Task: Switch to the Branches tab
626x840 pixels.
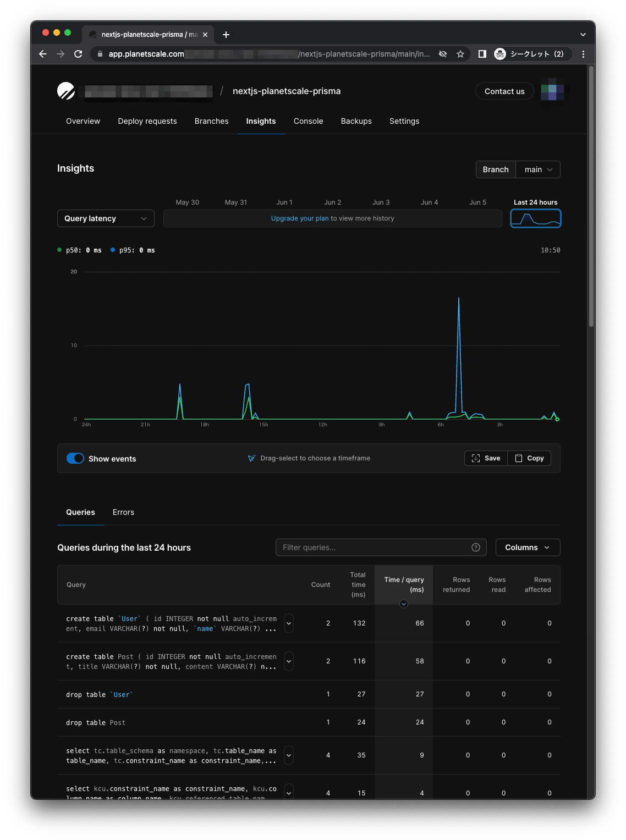Action: point(212,121)
